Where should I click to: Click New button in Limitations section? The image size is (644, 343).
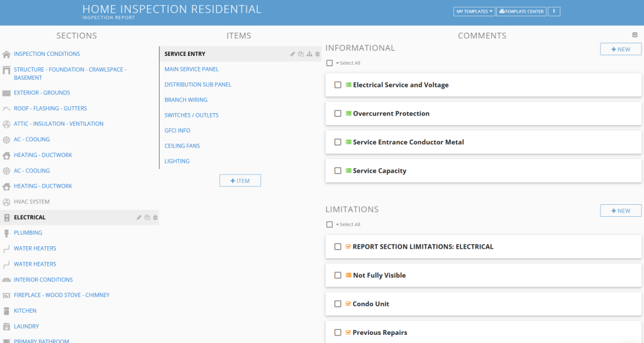coord(620,211)
